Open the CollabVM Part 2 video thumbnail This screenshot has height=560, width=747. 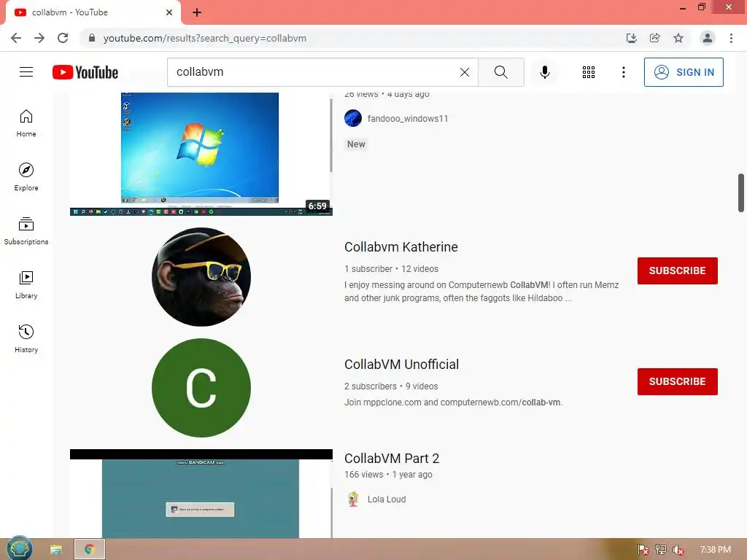[x=201, y=494]
